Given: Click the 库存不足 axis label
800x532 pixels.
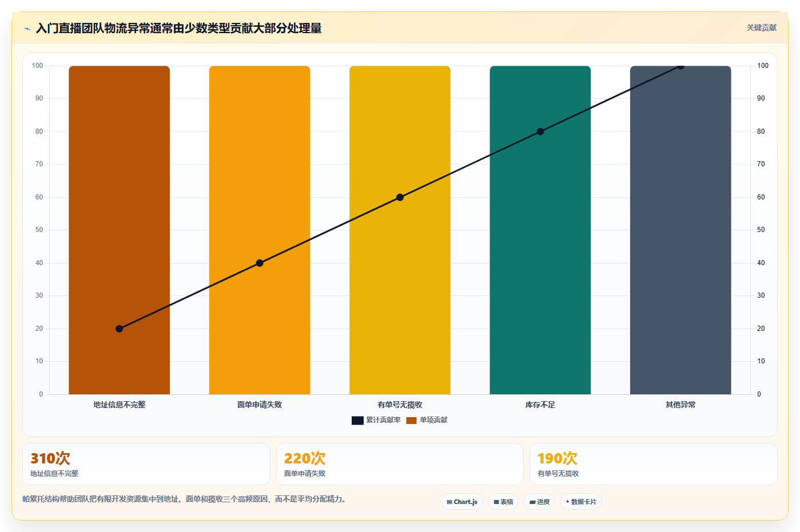Looking at the screenshot, I should [x=540, y=405].
